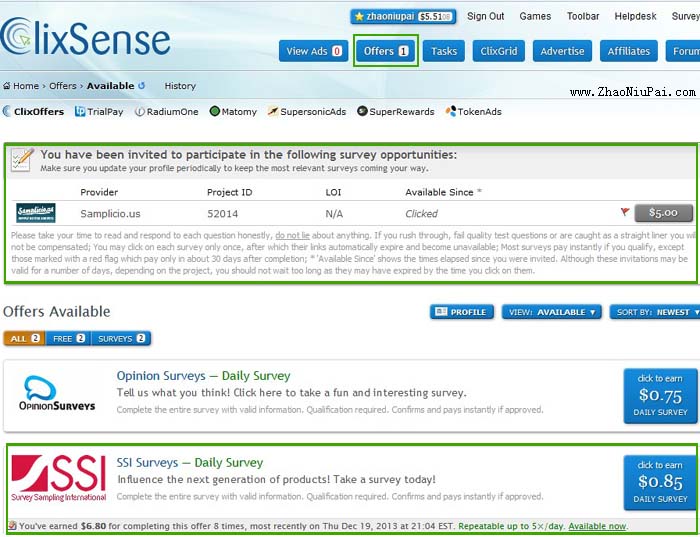Click the survey checklist pencil icon
700x537 pixels.
[22, 160]
